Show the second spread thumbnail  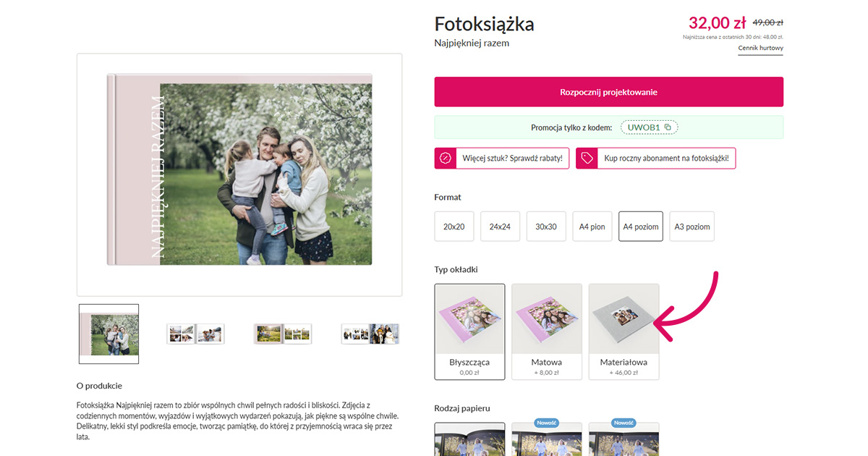click(x=195, y=334)
